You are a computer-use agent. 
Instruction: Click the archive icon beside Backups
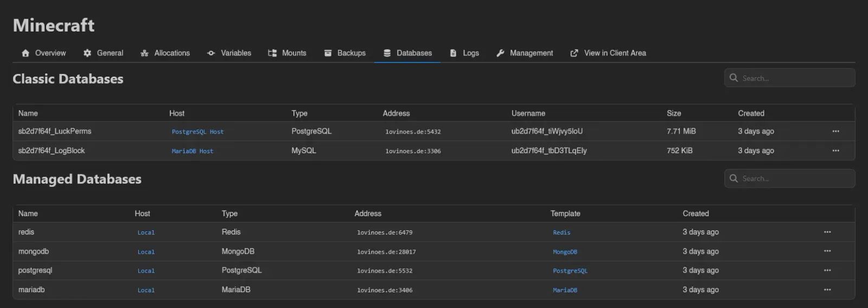click(328, 53)
